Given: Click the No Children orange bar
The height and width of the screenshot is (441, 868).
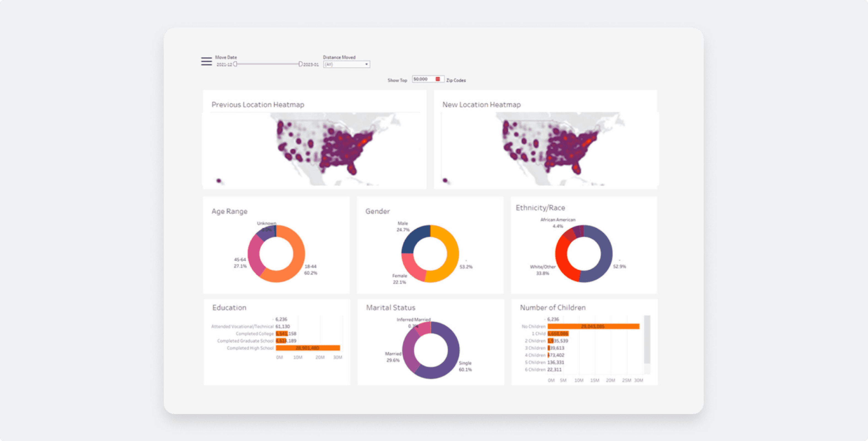Looking at the screenshot, I should tap(593, 326).
